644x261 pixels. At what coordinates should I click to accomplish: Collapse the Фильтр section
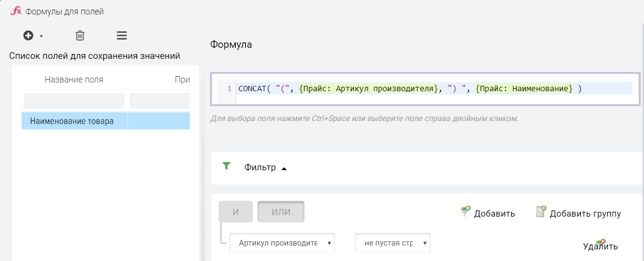(284, 168)
